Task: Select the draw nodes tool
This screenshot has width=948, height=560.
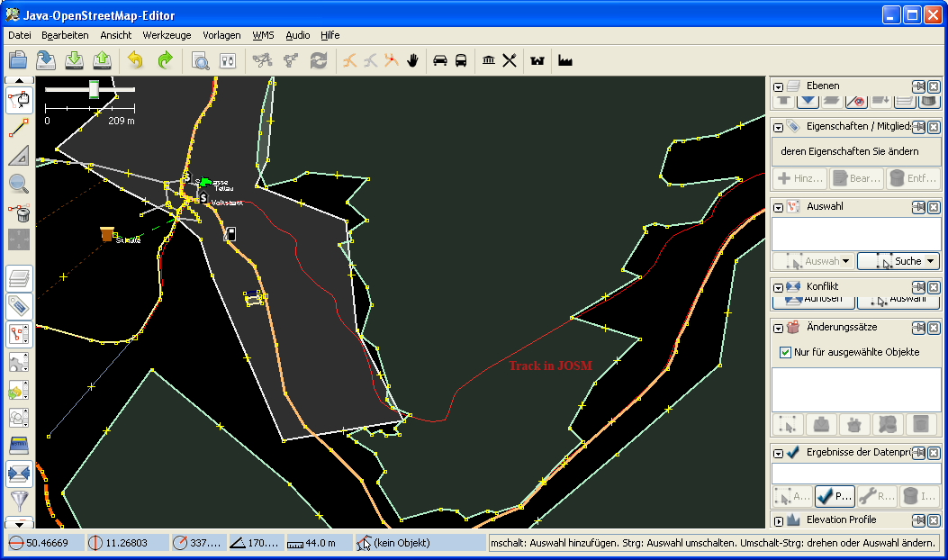Action: pyautogui.click(x=19, y=127)
